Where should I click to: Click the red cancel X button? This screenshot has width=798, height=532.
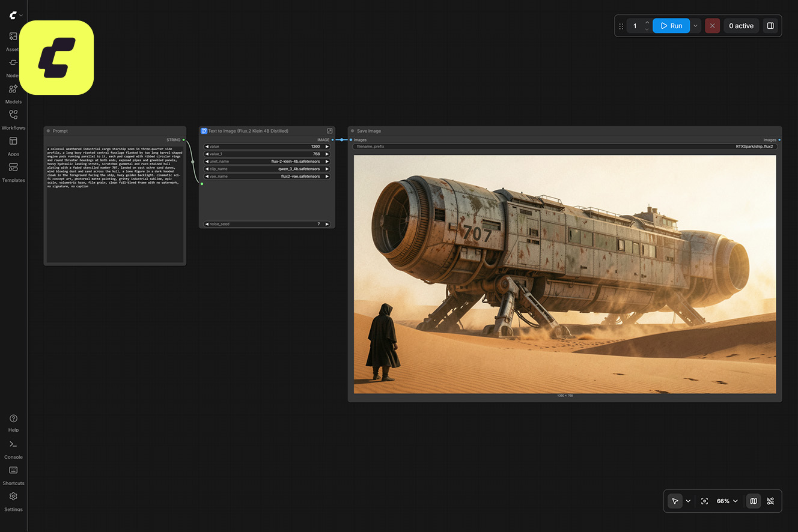click(712, 26)
